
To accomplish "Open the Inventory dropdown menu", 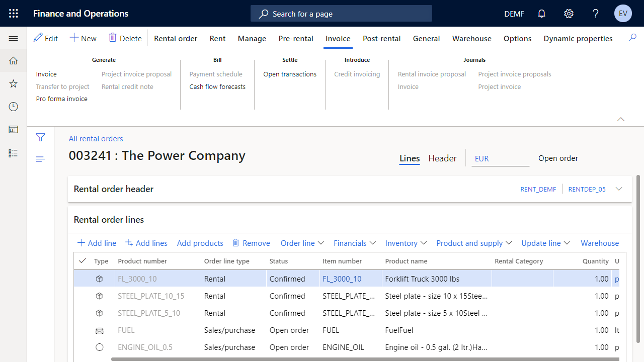I will click(406, 243).
